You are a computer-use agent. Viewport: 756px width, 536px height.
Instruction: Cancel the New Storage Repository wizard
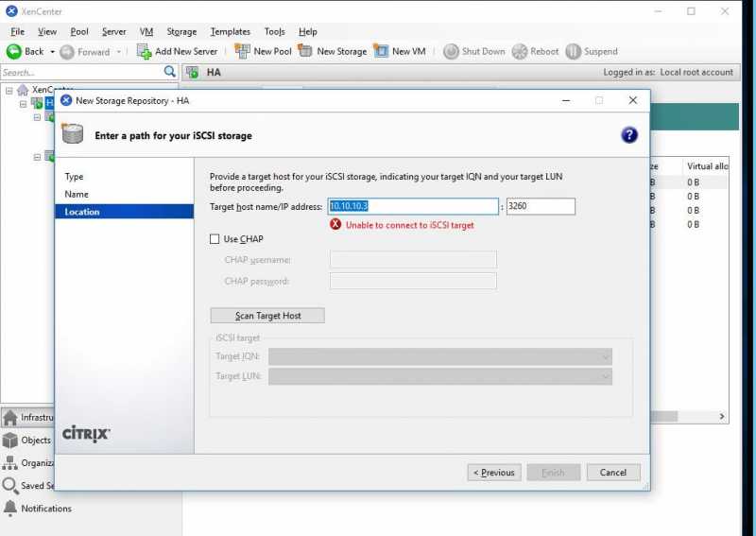click(x=612, y=473)
